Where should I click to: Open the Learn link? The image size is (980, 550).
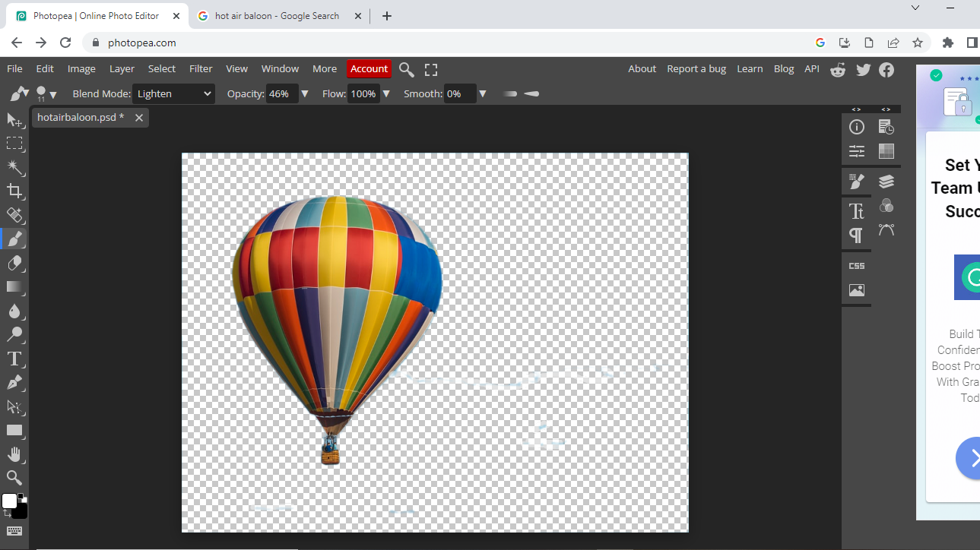tap(750, 68)
